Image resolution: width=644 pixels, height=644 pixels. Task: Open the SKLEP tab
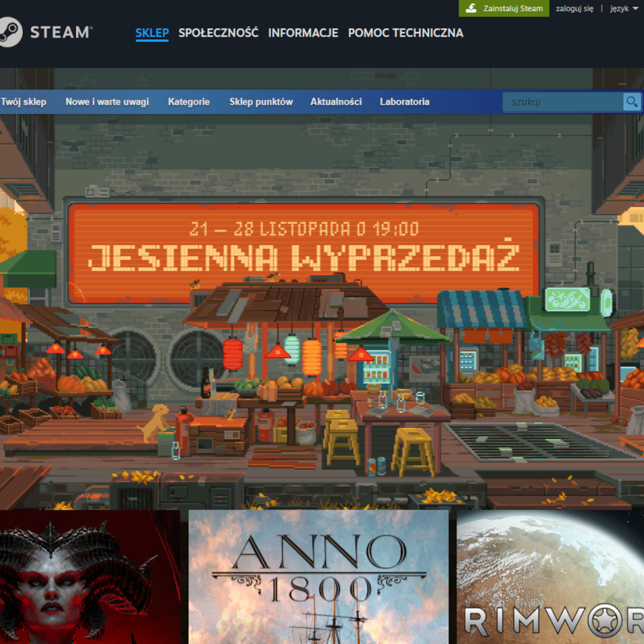pos(152,33)
